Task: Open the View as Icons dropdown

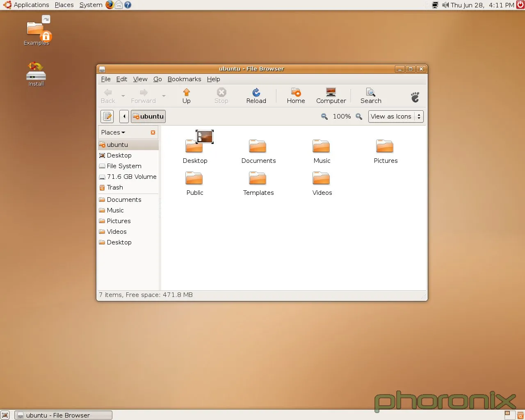Action: click(x=396, y=116)
